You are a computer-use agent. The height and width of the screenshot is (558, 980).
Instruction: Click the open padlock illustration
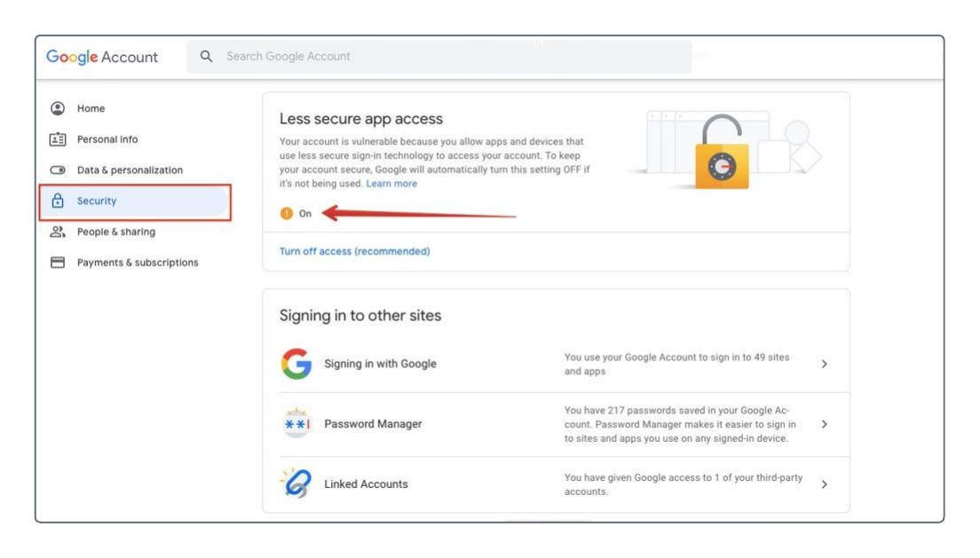click(x=722, y=153)
